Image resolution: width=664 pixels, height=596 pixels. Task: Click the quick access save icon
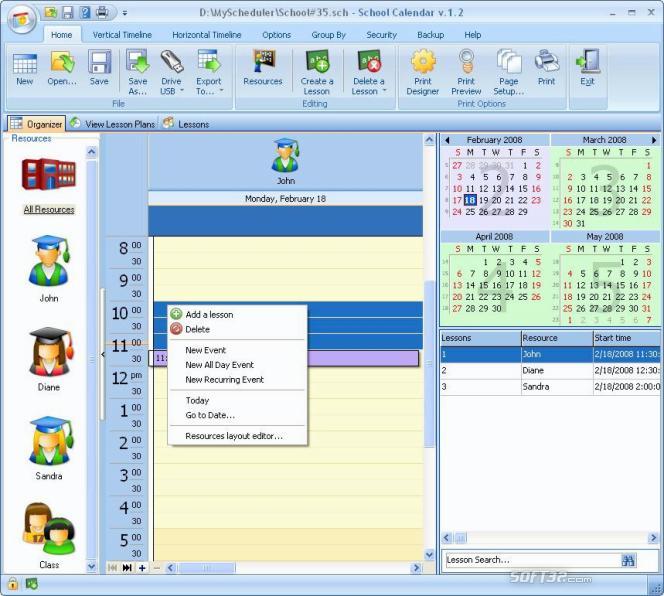[x=67, y=13]
